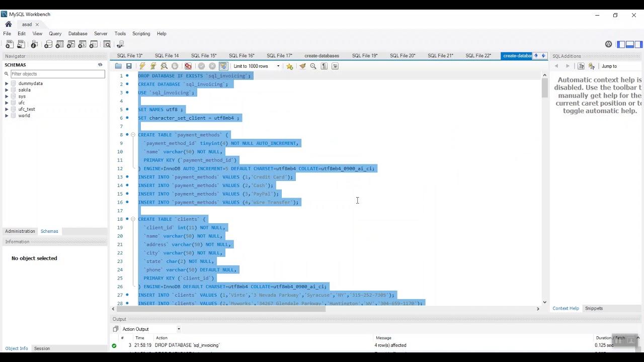Toggle invisible characters display

click(x=324, y=66)
